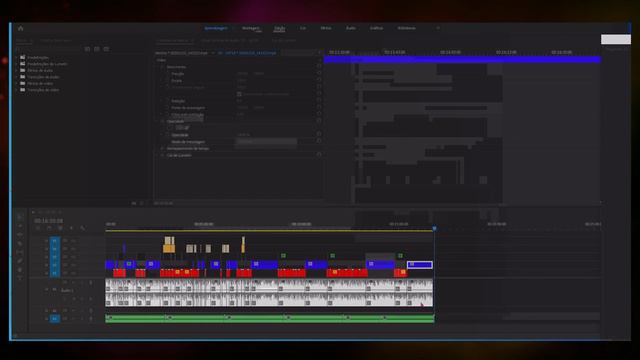Select the orange clip on the upper video track
This screenshot has width=640, height=360.
pos(169,248)
